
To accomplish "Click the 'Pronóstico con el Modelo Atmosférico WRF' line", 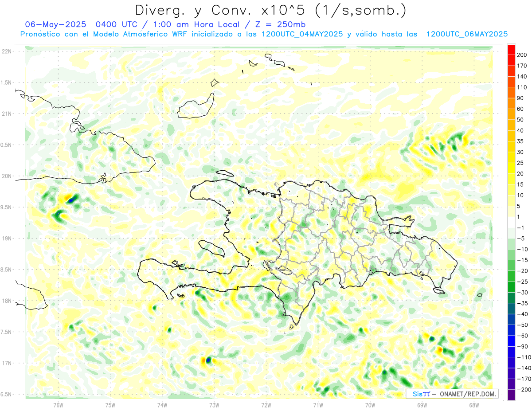I will click(x=104, y=34).
